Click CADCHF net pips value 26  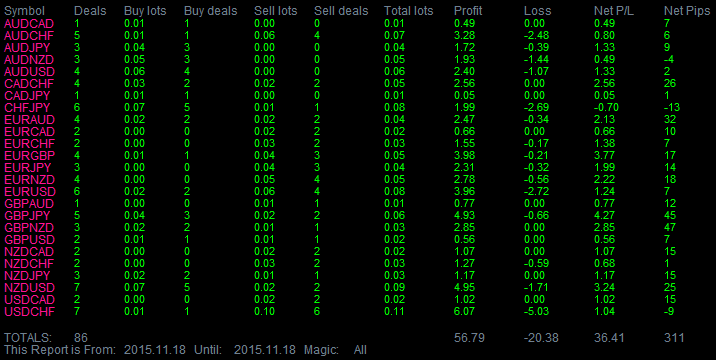coord(670,84)
